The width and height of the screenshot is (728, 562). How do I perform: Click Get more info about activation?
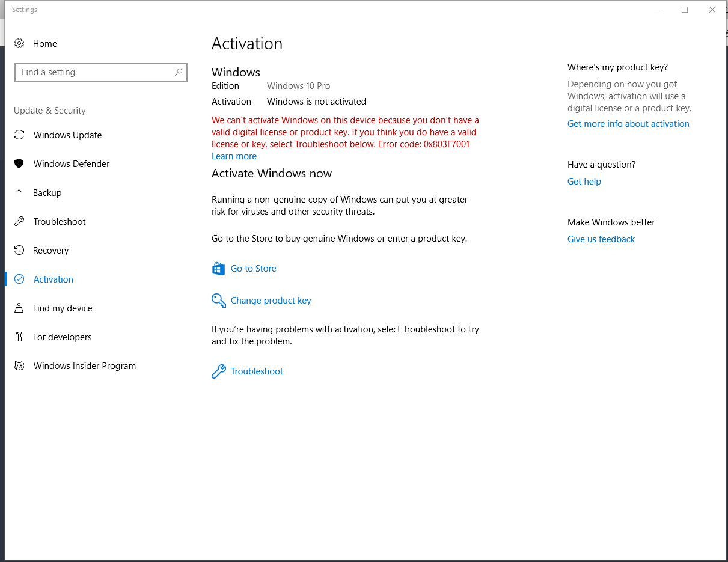click(x=628, y=123)
